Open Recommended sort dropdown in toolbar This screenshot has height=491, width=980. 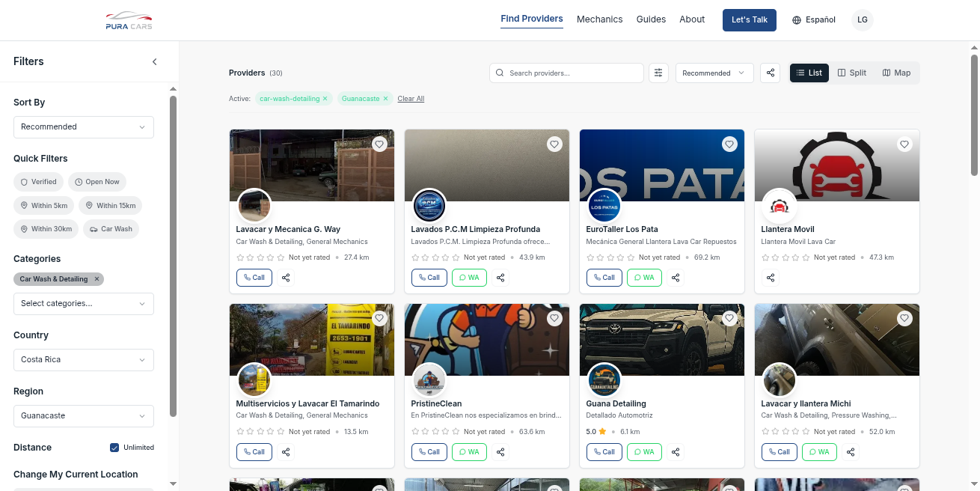pyautogui.click(x=714, y=73)
